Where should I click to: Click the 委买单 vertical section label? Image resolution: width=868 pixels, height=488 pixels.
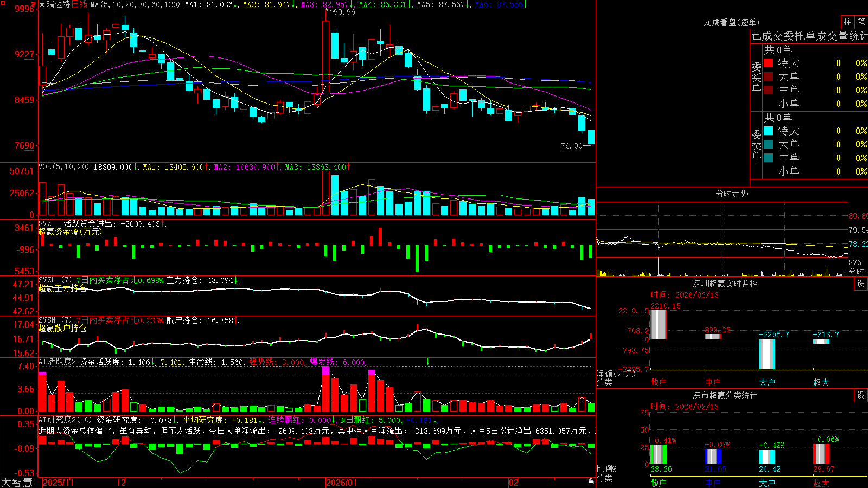coord(756,77)
